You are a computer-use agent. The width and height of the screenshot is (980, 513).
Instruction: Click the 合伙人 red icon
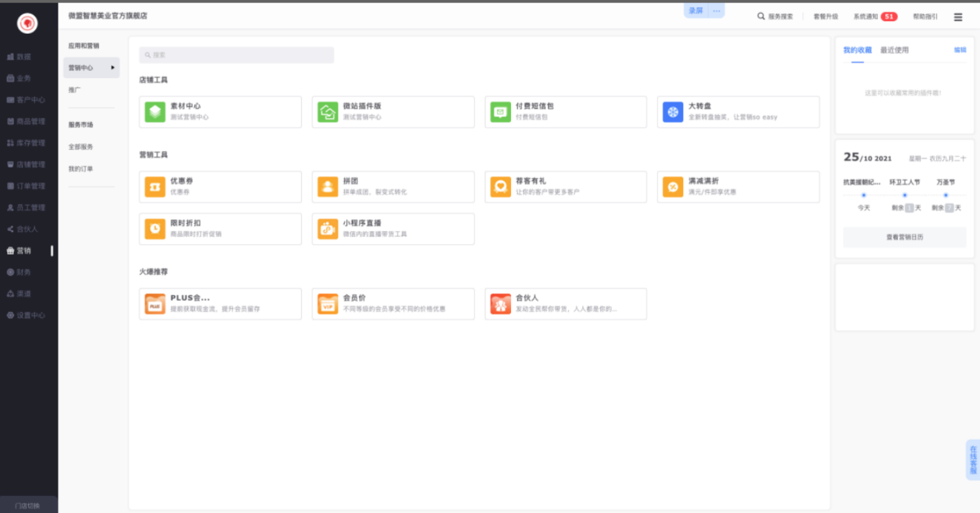click(x=500, y=304)
